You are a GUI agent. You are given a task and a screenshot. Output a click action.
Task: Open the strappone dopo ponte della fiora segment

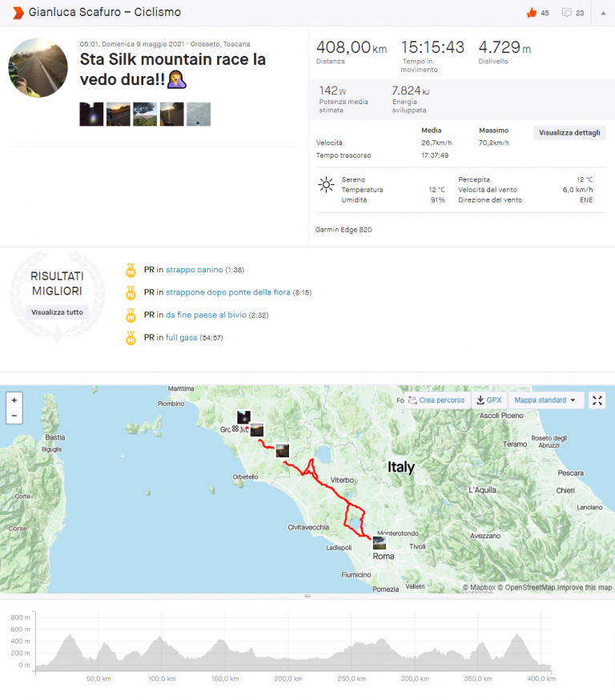tap(227, 292)
